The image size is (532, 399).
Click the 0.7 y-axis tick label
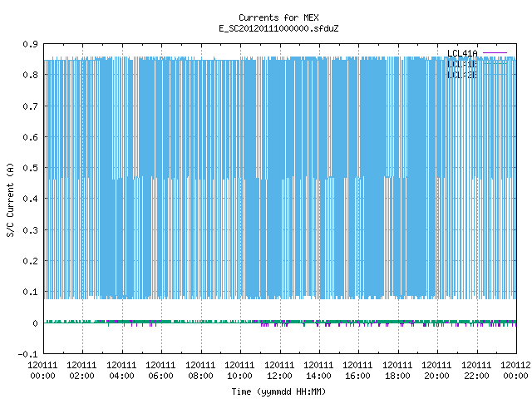pyautogui.click(x=31, y=106)
